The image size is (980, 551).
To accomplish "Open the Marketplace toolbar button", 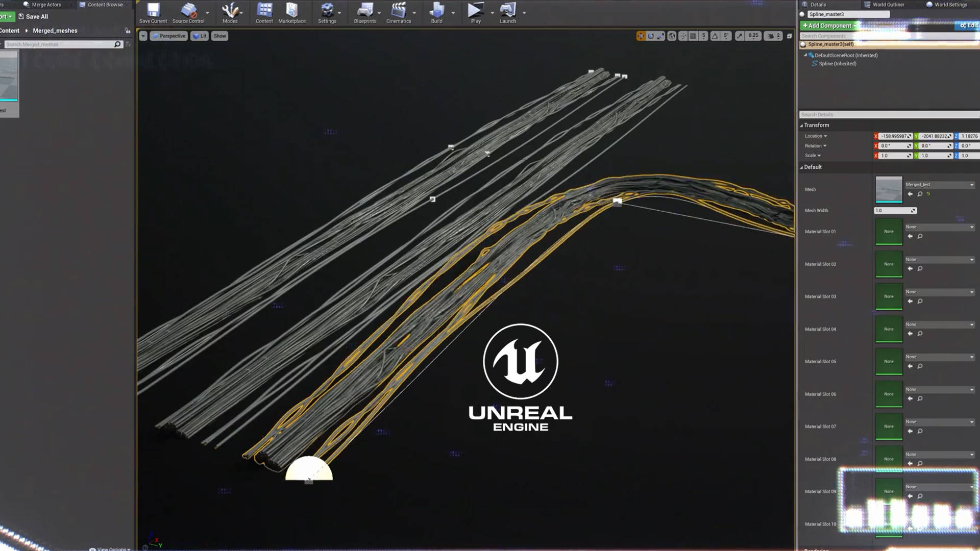I will pos(292,13).
